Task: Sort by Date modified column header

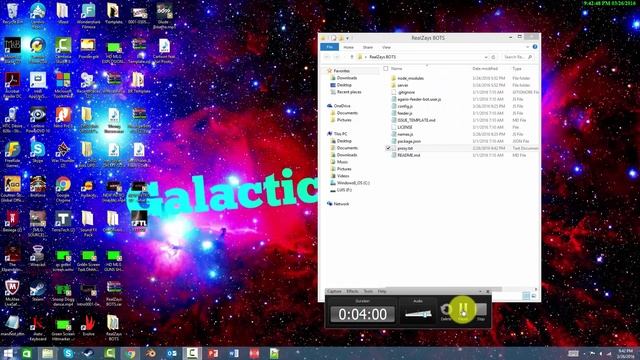Action: coord(485,69)
